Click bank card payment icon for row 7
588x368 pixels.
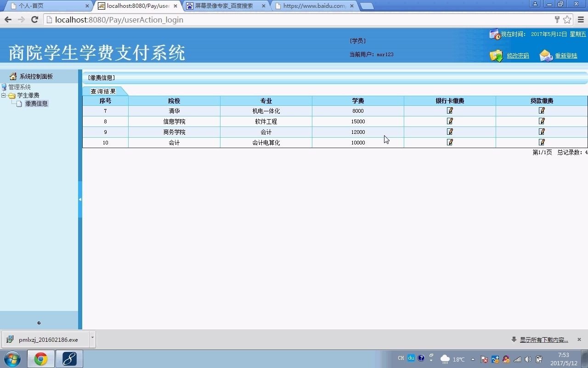[x=450, y=110]
